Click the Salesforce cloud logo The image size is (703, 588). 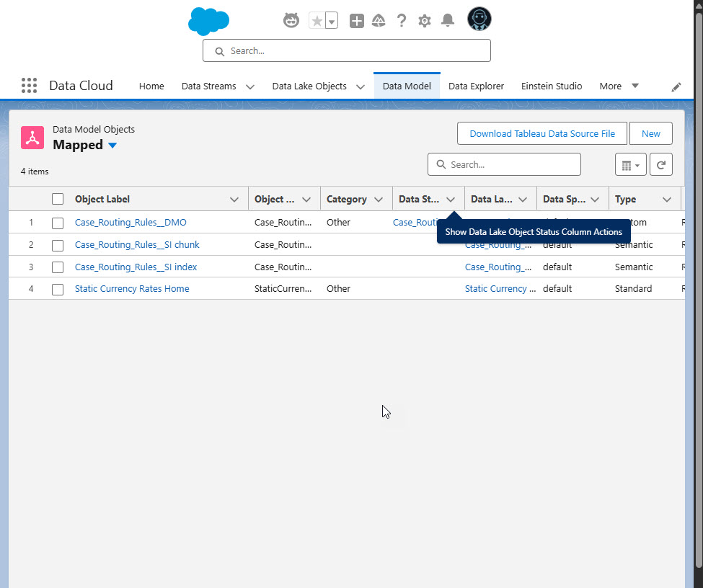pos(208,21)
